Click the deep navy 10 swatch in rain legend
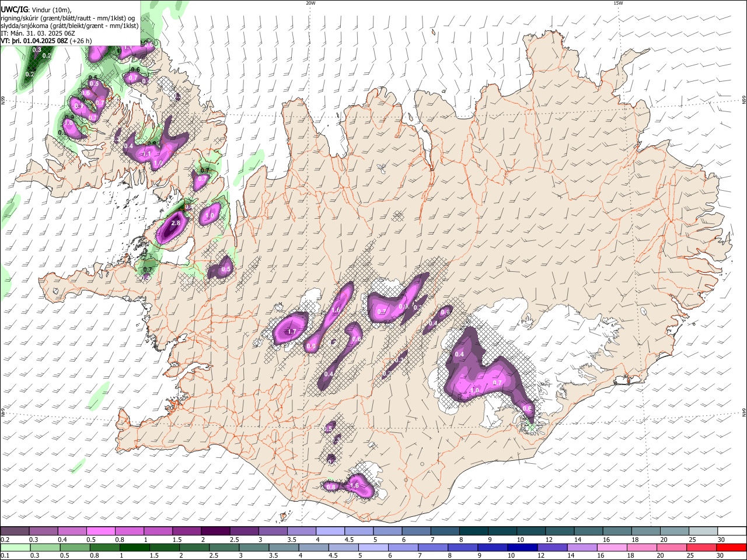The height and width of the screenshot is (560, 747). coord(521,547)
